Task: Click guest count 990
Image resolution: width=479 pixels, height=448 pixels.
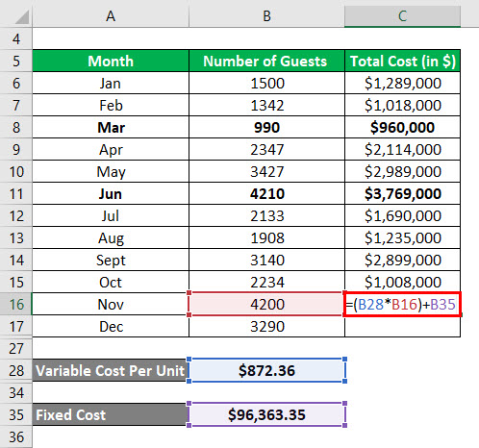Action: [x=266, y=127]
